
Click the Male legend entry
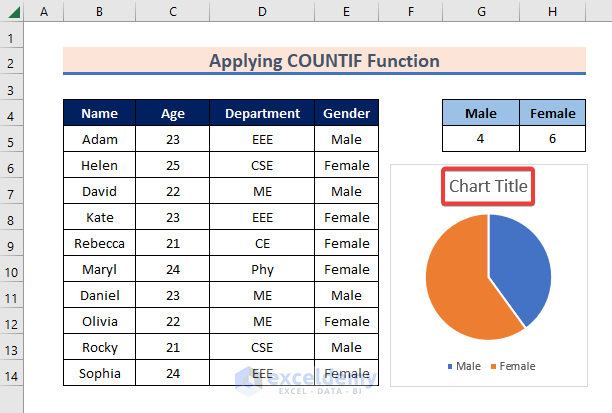(464, 366)
